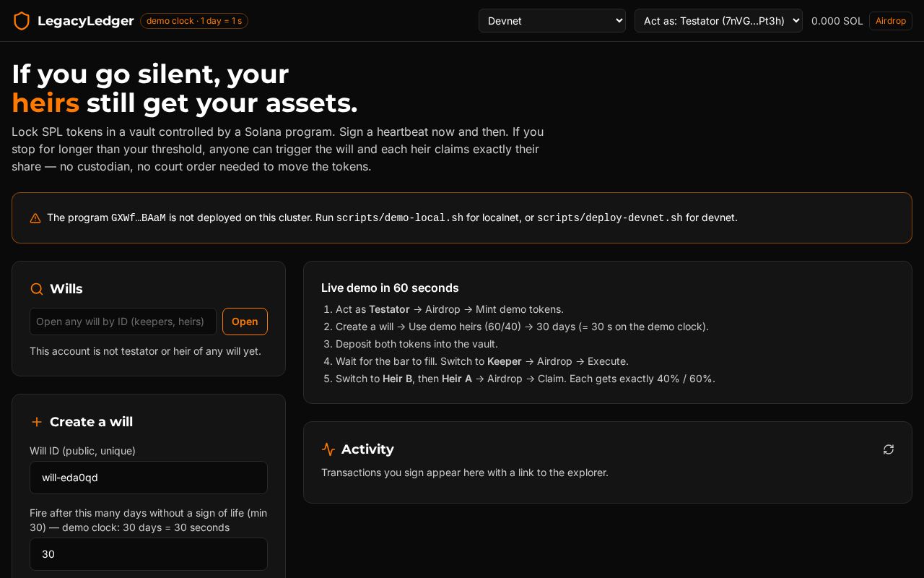Click the scripts/deploy-devnet.sh text

[610, 217]
